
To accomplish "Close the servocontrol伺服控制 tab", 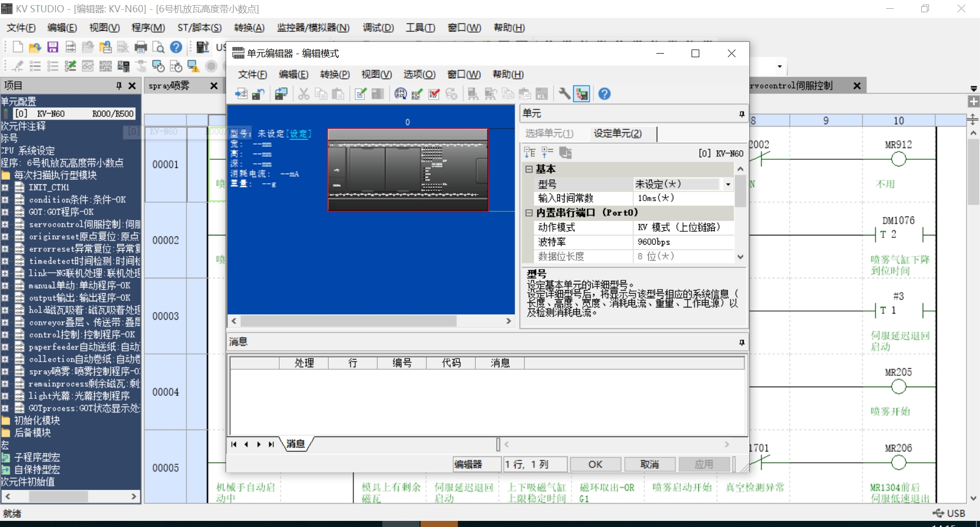I will pos(857,86).
